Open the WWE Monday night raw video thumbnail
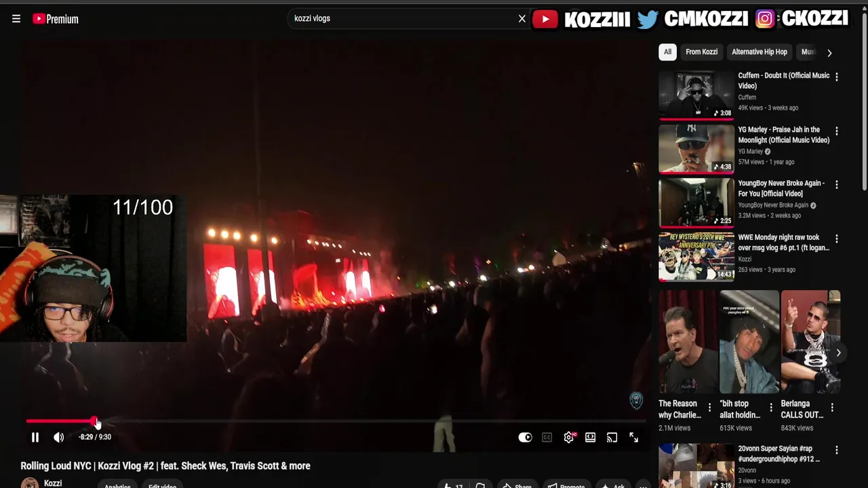The width and height of the screenshot is (868, 488). pyautogui.click(x=696, y=256)
